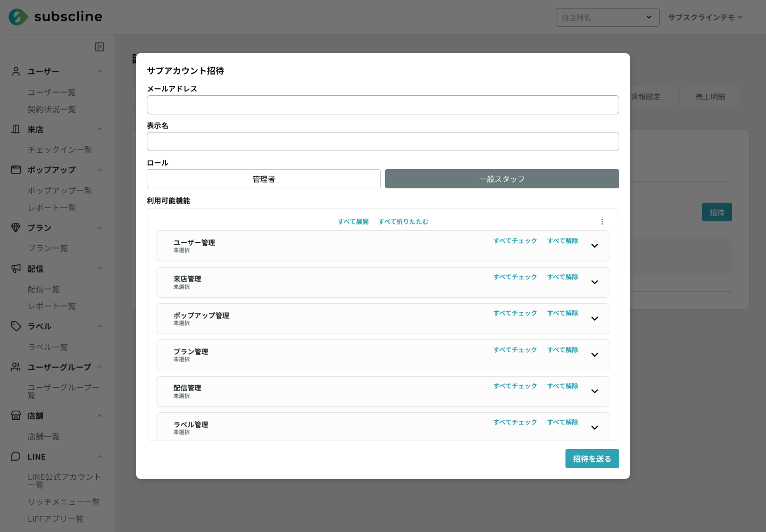
Task: Open プラン一覧 in the sidebar
Action: click(x=48, y=248)
